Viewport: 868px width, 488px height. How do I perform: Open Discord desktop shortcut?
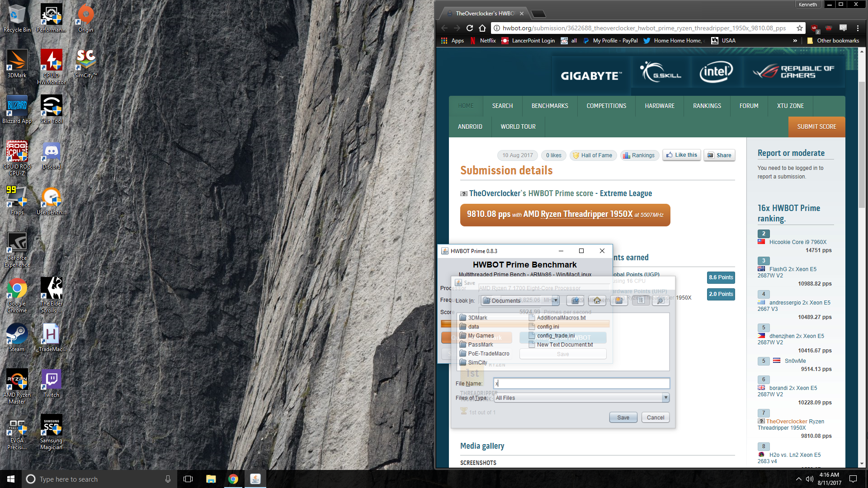[x=51, y=155]
